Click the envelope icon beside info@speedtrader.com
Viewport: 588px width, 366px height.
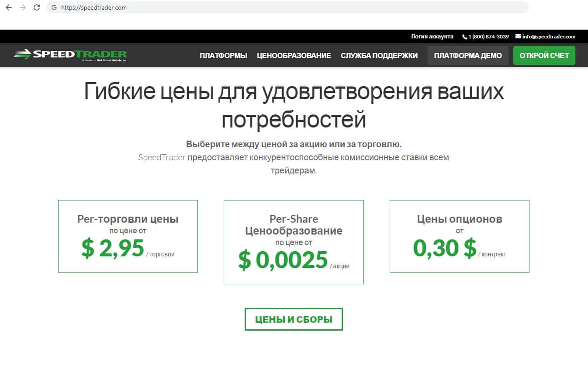click(x=518, y=36)
